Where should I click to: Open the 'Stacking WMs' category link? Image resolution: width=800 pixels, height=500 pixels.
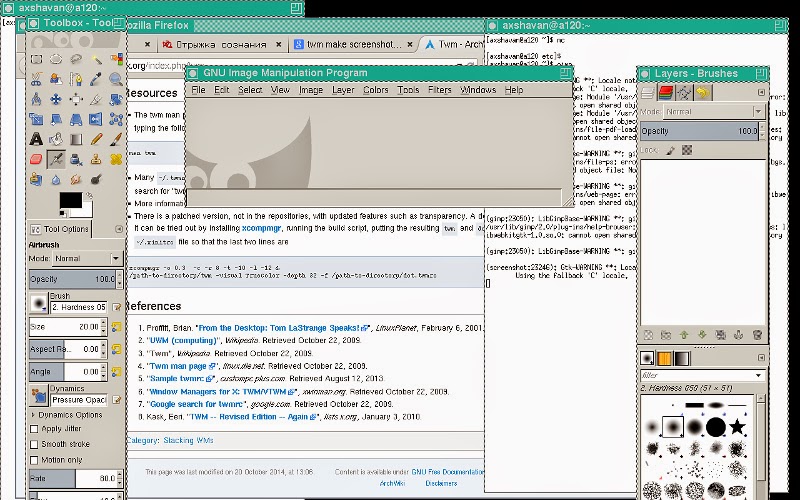(x=188, y=440)
